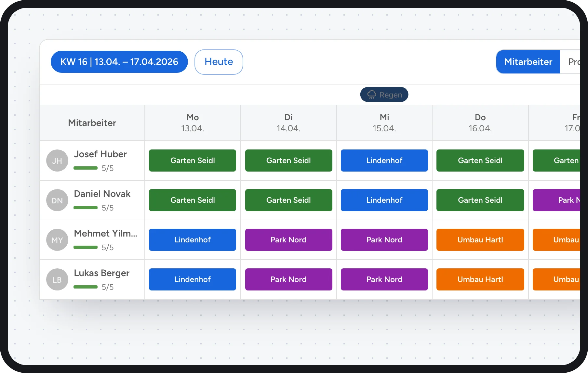588x373 pixels.
Task: Open Lukas Berger's Tuesday Park Nord assignment
Action: (289, 279)
